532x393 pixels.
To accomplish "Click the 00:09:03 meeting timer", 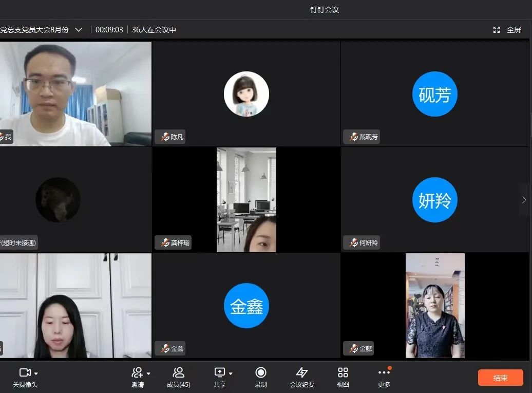I will (x=109, y=30).
